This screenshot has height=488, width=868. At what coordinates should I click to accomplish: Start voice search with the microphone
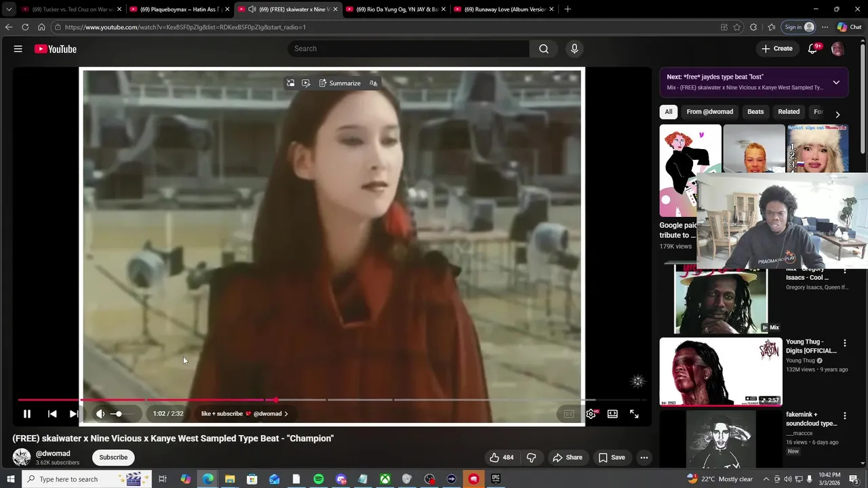tap(574, 49)
